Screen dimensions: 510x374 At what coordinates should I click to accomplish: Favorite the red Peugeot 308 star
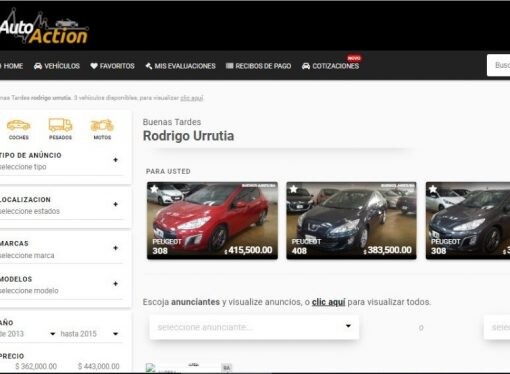pos(154,189)
